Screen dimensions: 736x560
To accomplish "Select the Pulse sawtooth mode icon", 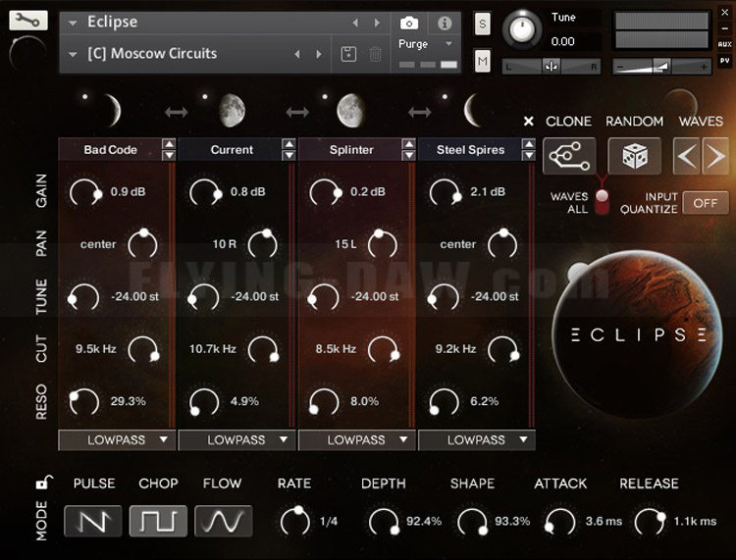I will coord(93,521).
